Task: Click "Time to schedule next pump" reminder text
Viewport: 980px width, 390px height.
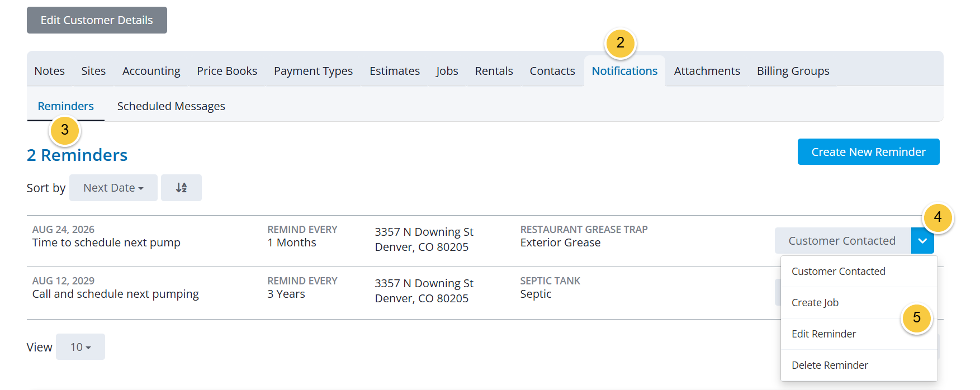Action: (x=106, y=242)
